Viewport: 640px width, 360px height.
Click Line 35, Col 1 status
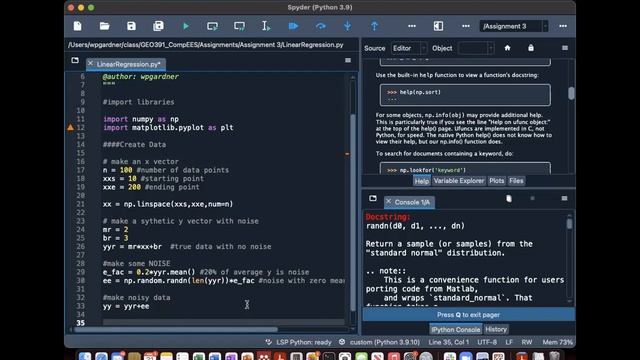click(x=449, y=342)
